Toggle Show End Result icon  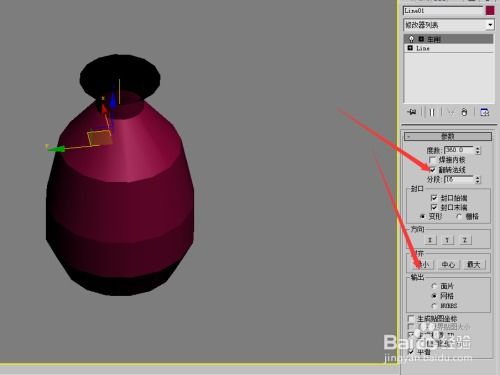point(432,112)
